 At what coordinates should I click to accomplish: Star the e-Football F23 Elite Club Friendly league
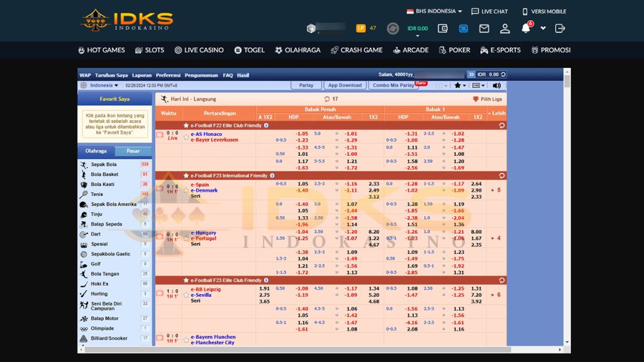[x=186, y=280]
